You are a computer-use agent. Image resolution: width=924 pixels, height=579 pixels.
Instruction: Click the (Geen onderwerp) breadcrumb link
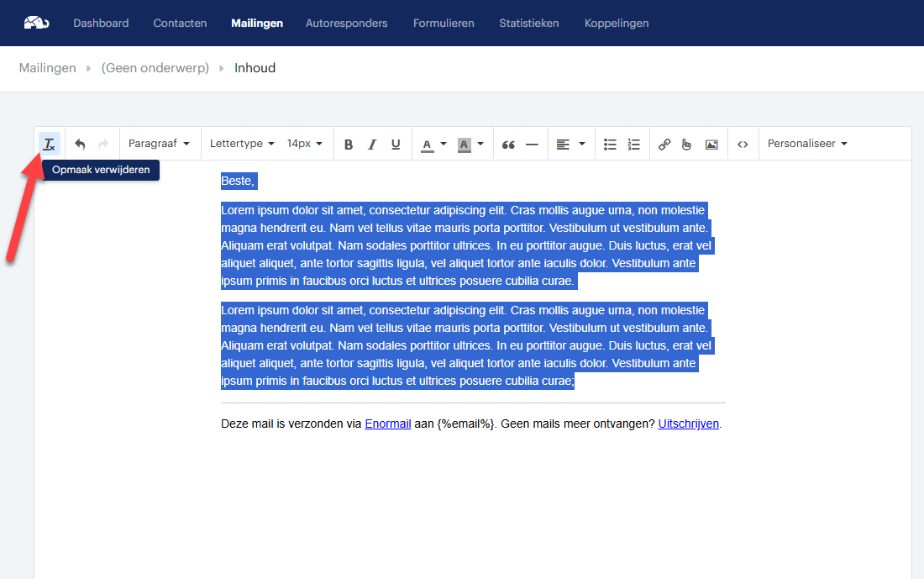(155, 68)
